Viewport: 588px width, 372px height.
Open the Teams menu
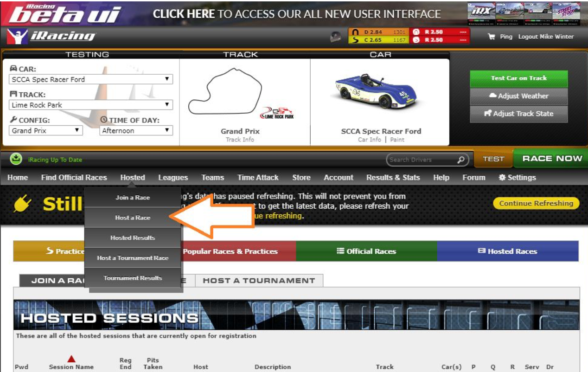coord(213,178)
